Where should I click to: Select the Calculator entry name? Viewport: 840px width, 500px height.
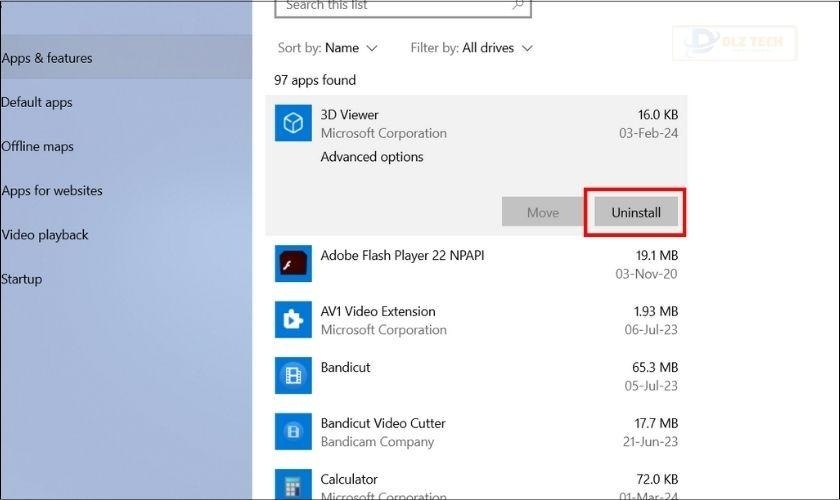(x=349, y=479)
